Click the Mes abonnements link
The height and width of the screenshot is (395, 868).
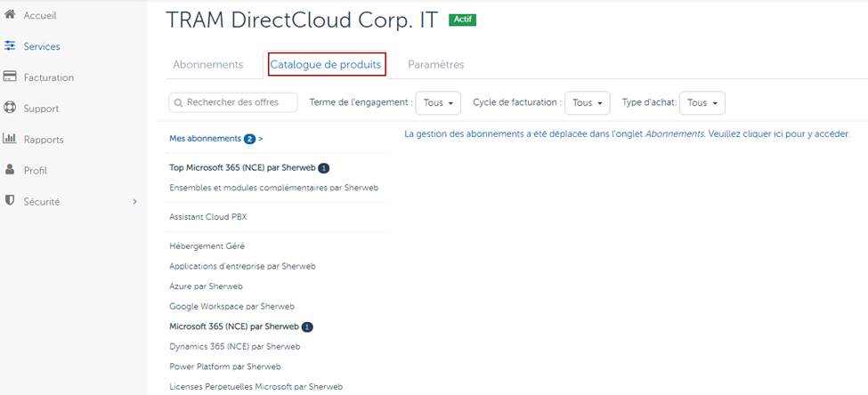[205, 138]
